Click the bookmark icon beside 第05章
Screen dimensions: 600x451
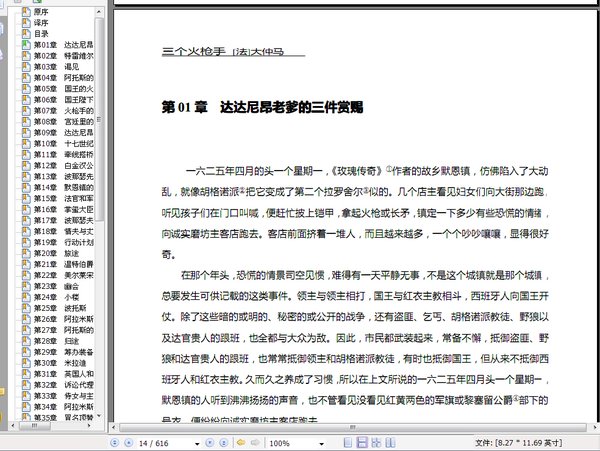(26, 89)
